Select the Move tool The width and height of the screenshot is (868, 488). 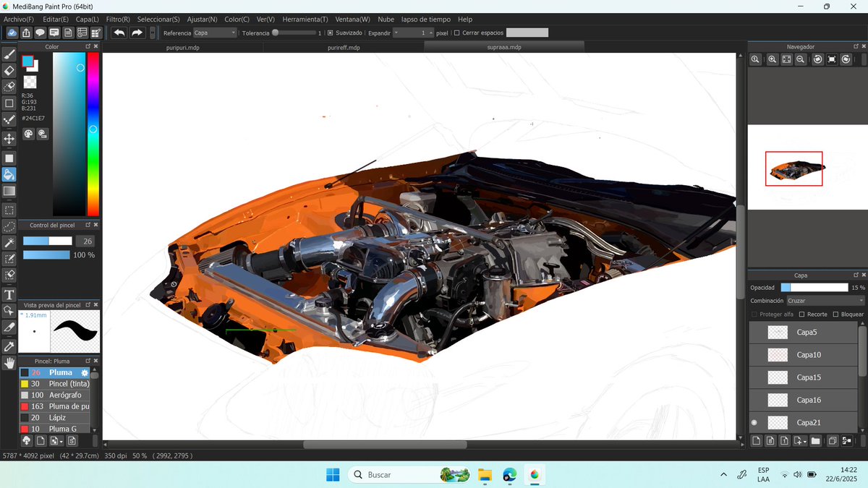9,138
